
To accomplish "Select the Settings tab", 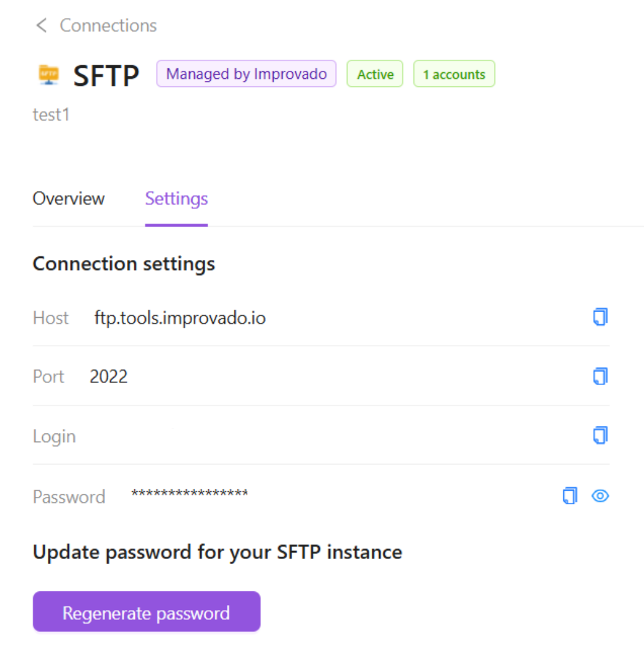I will pos(177,198).
